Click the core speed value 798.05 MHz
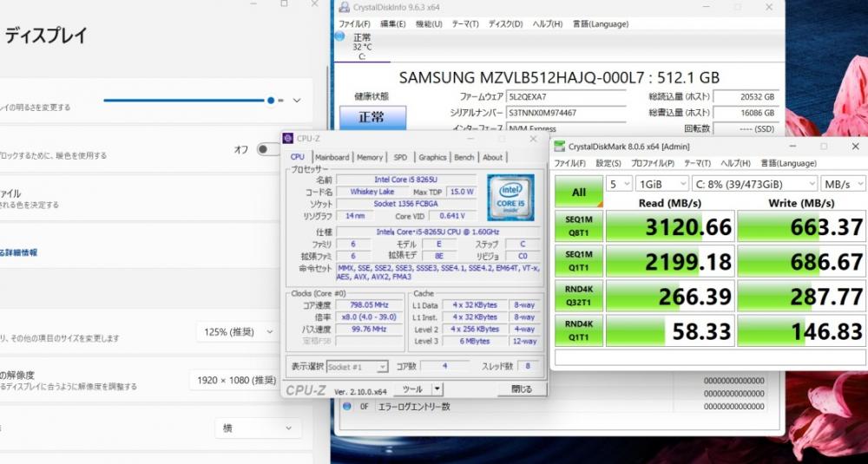Viewport: 868px width, 464px height. (x=369, y=305)
